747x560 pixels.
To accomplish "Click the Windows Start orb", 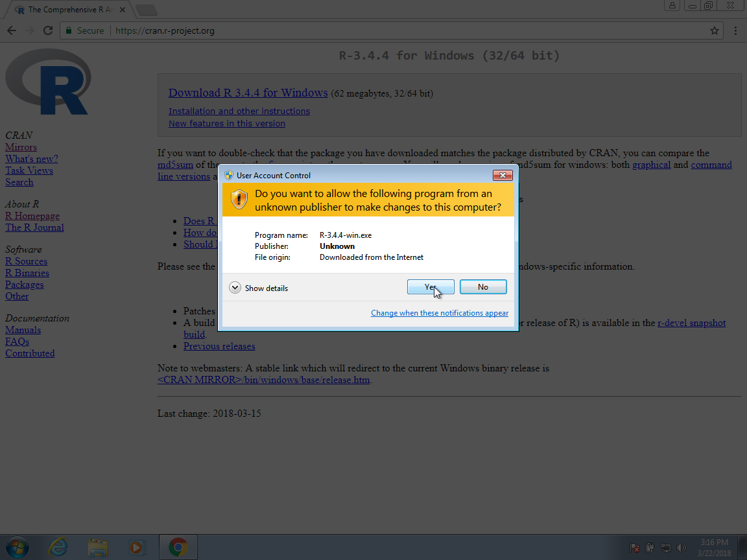I will (17, 547).
